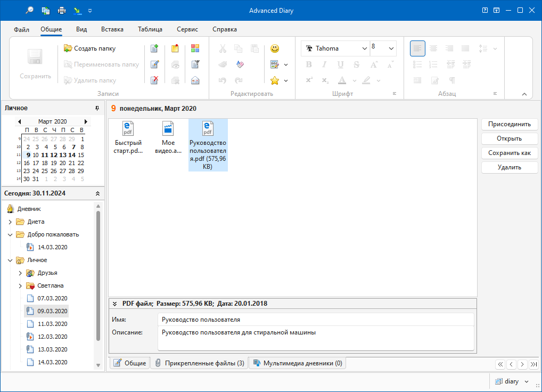
Task: Toggle bold formatting
Action: (x=309, y=64)
